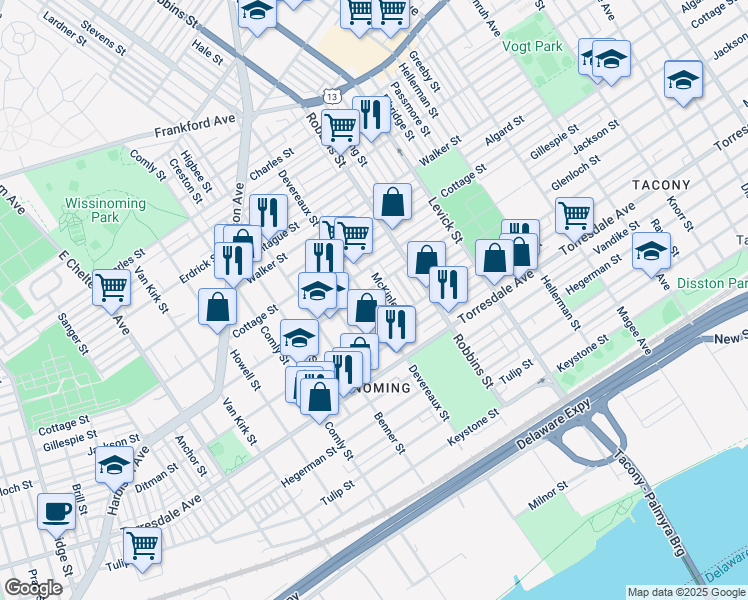The height and width of the screenshot is (600, 748).
Task: Open the shopping bag marker by McKinley St label
Action: 366,309
